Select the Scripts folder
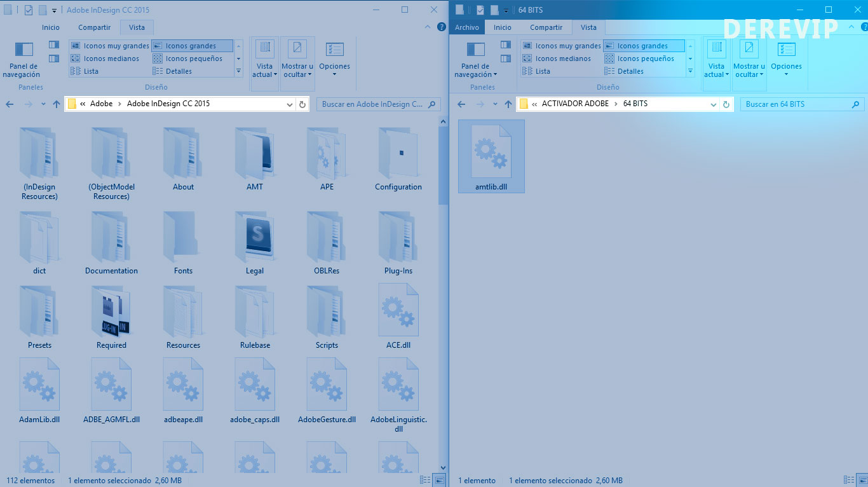Viewport: 868px width, 487px height. coord(327,317)
